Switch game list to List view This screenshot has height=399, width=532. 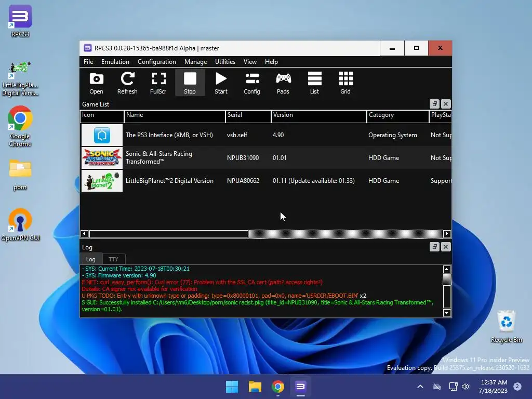click(x=314, y=83)
